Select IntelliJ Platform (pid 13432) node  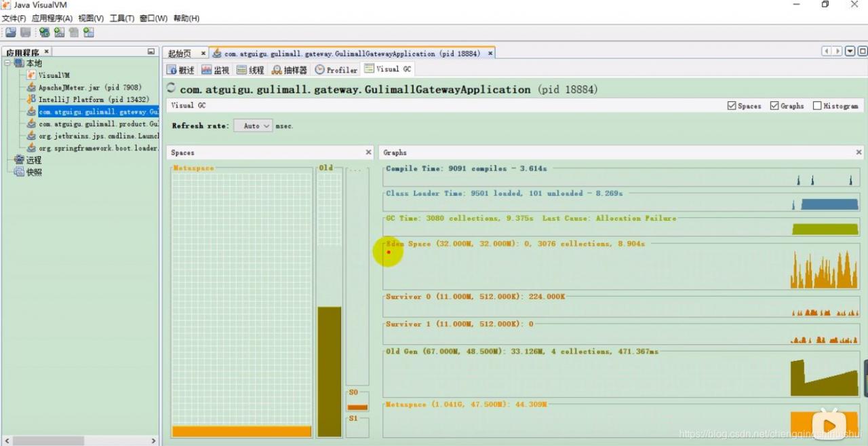point(94,99)
